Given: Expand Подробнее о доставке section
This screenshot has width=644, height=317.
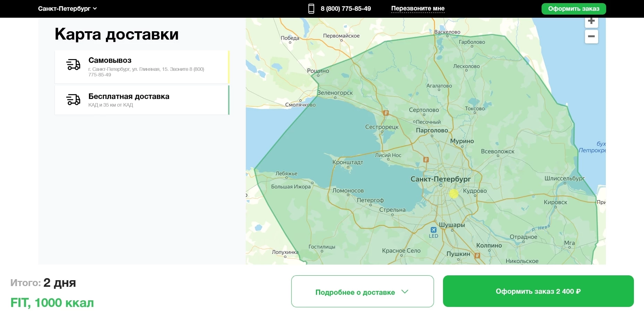Looking at the screenshot, I should click(x=362, y=292).
